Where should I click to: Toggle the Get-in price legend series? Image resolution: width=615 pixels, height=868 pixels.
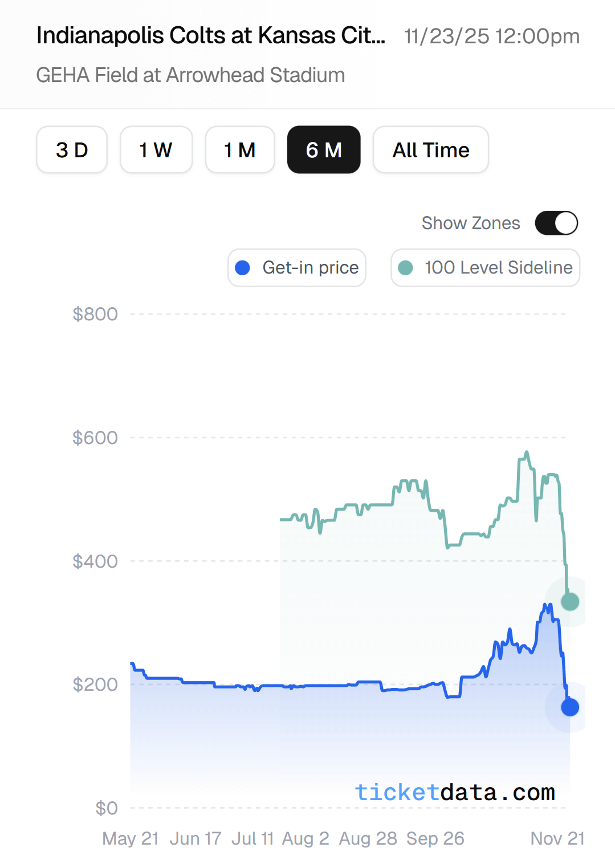coord(297,268)
